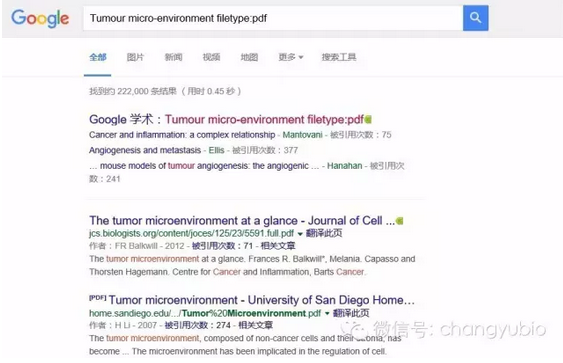Click 翻译此页 for jcs.biologists.org result
Viewport: 563px width, 363px height.
click(x=324, y=233)
